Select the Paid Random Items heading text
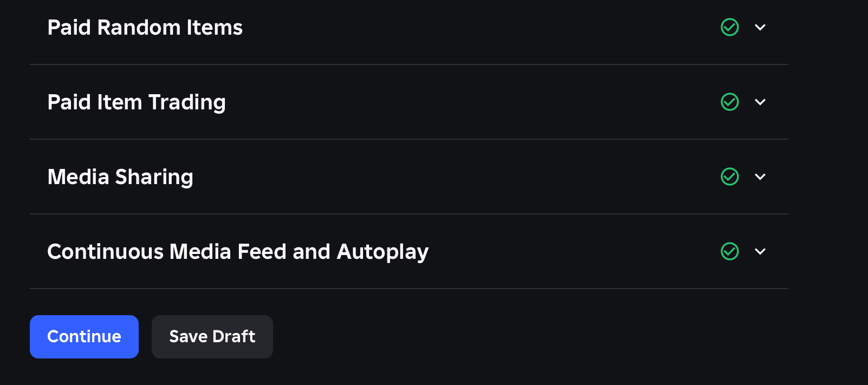868x385 pixels. [145, 28]
